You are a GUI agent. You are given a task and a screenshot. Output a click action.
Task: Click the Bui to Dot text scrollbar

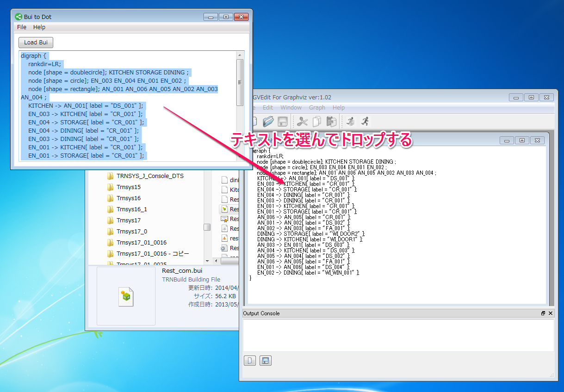click(x=240, y=82)
